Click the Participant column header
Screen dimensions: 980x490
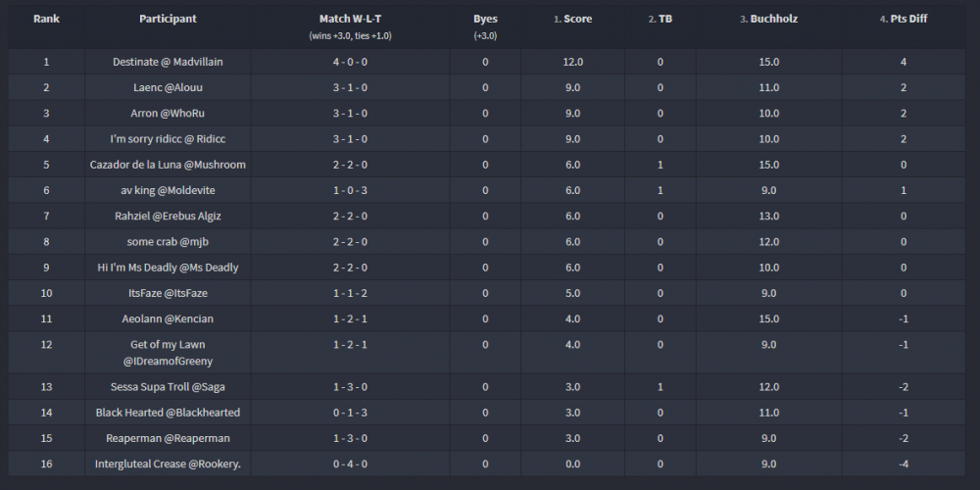tap(168, 19)
